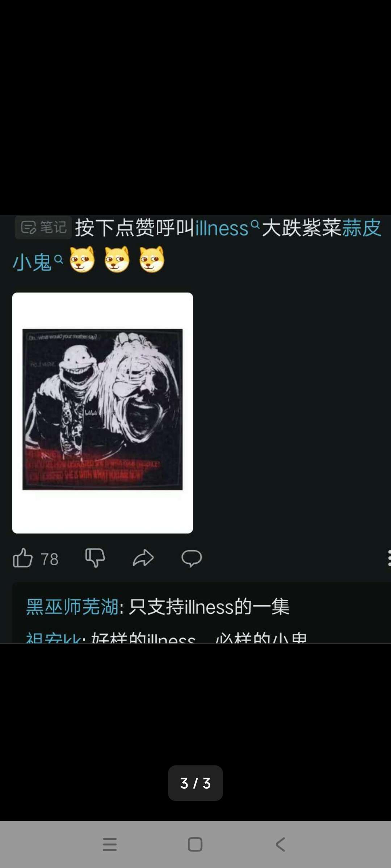Tap the search icon after illness

(255, 225)
